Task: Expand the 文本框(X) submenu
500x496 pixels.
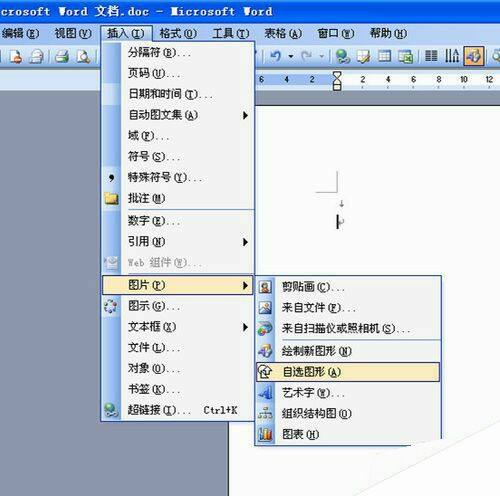Action: tap(178, 327)
